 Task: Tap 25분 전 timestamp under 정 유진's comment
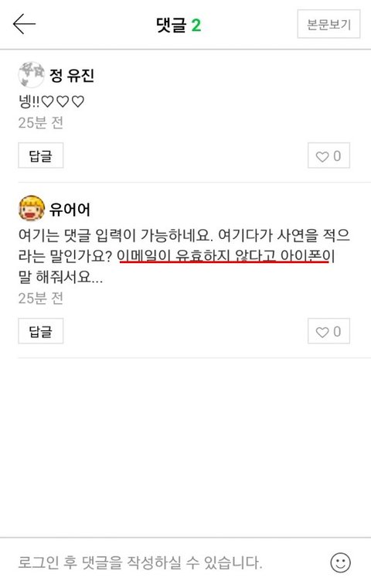[40, 122]
